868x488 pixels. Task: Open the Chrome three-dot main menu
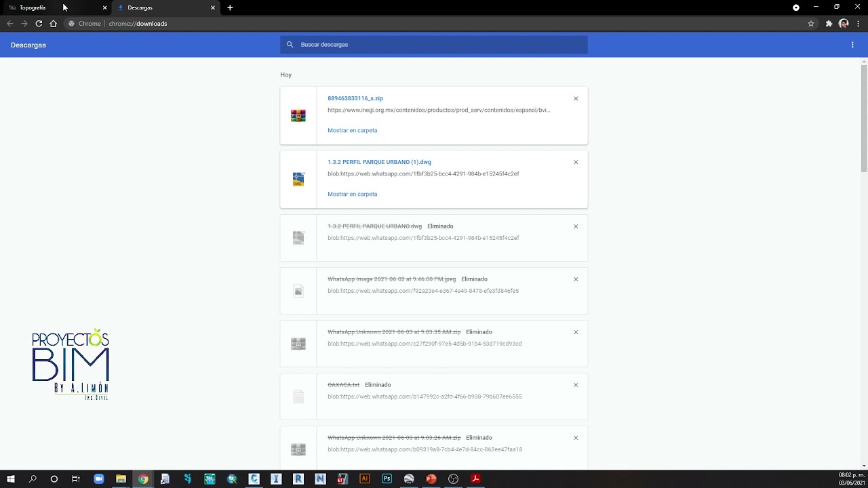tap(859, 24)
